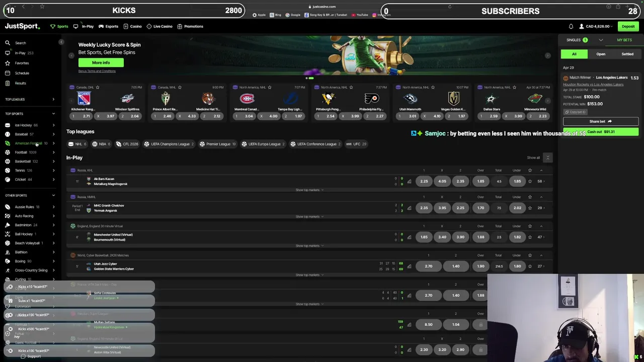The width and height of the screenshot is (644, 362).
Task: Select Baseball sport icon
Action: click(8, 134)
